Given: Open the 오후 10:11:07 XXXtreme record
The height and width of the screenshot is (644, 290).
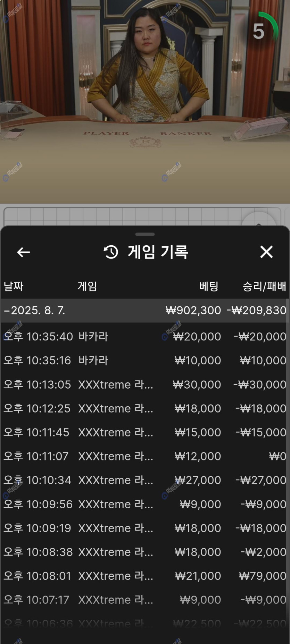Looking at the screenshot, I should (x=145, y=456).
